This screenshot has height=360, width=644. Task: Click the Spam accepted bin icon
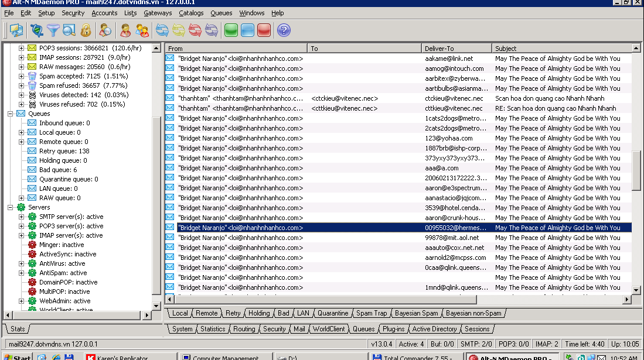pos(32,76)
